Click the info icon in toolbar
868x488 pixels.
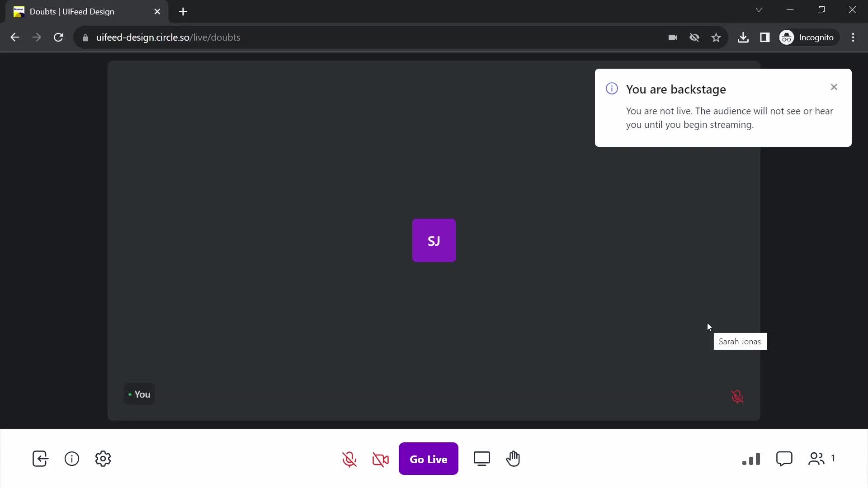[x=71, y=459]
